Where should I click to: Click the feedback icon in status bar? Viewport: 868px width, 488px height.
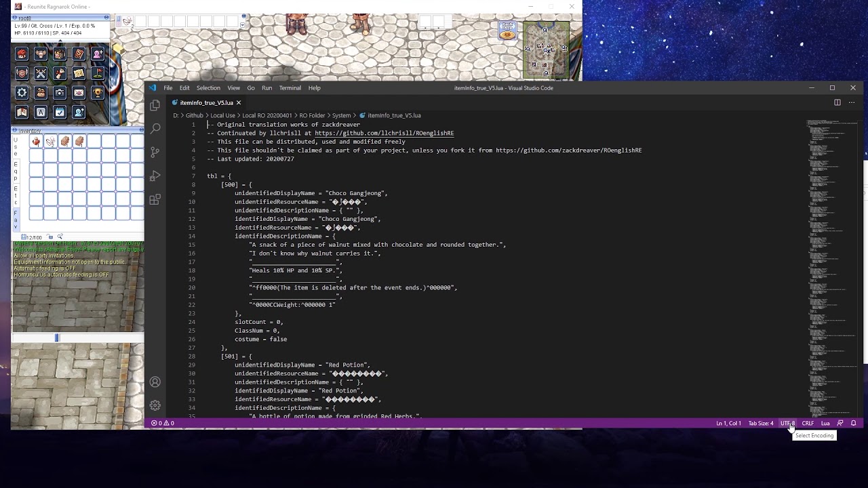[x=840, y=423]
